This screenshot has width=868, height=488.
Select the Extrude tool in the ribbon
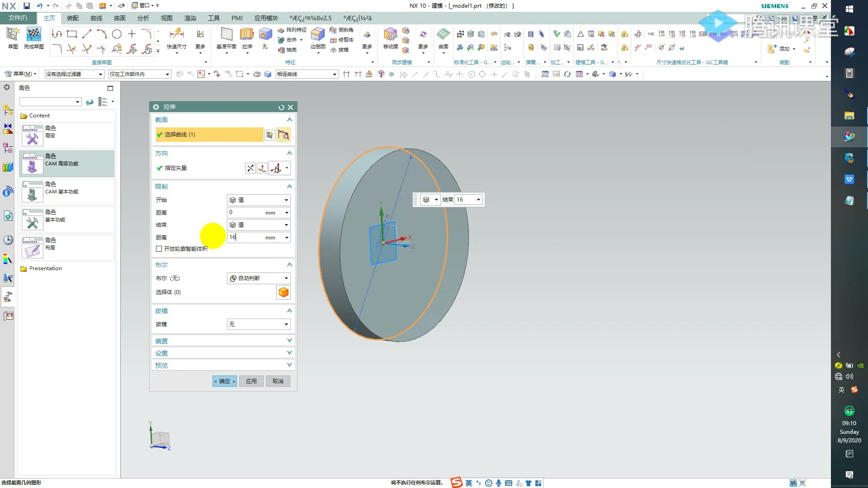(x=247, y=34)
